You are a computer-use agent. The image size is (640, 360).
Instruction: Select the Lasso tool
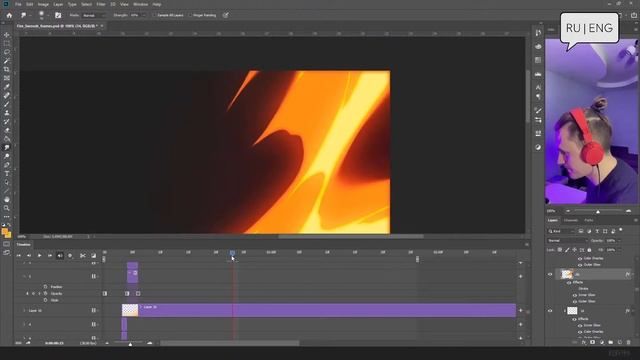7,52
